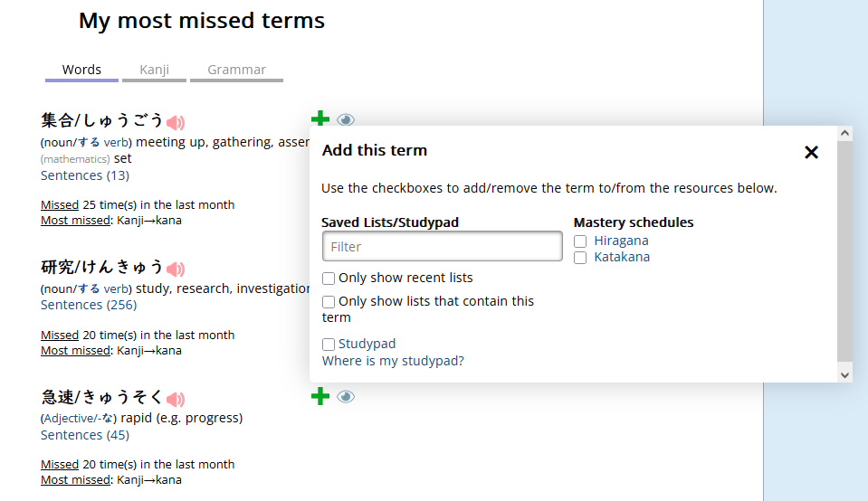This screenshot has height=501, width=868.
Task: Click the eye icon beside 急速
Action: pyautogui.click(x=346, y=396)
